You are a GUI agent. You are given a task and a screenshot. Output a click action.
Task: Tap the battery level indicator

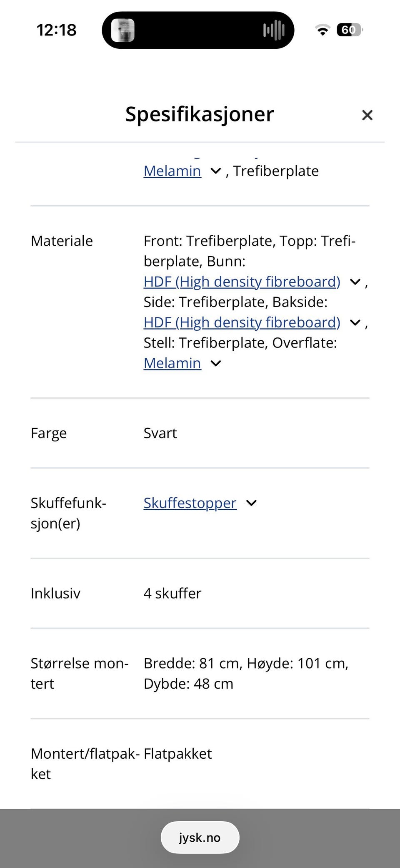[x=350, y=30]
